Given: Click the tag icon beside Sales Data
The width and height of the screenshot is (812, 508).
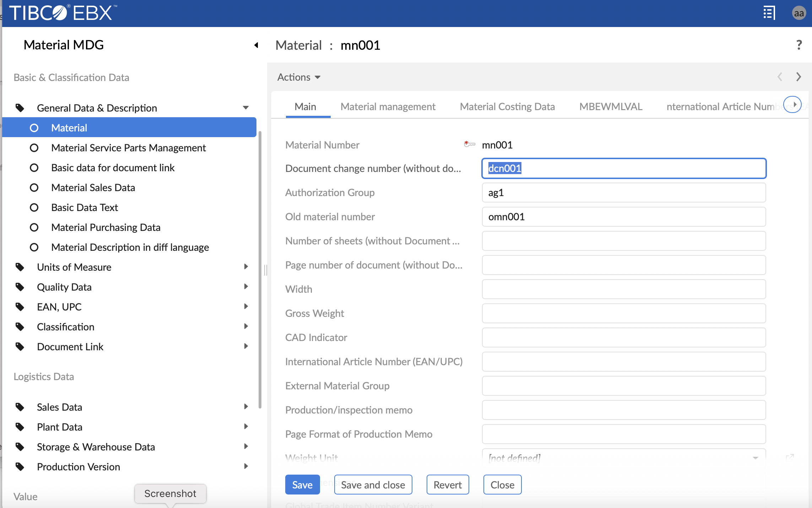Looking at the screenshot, I should pos(20,407).
